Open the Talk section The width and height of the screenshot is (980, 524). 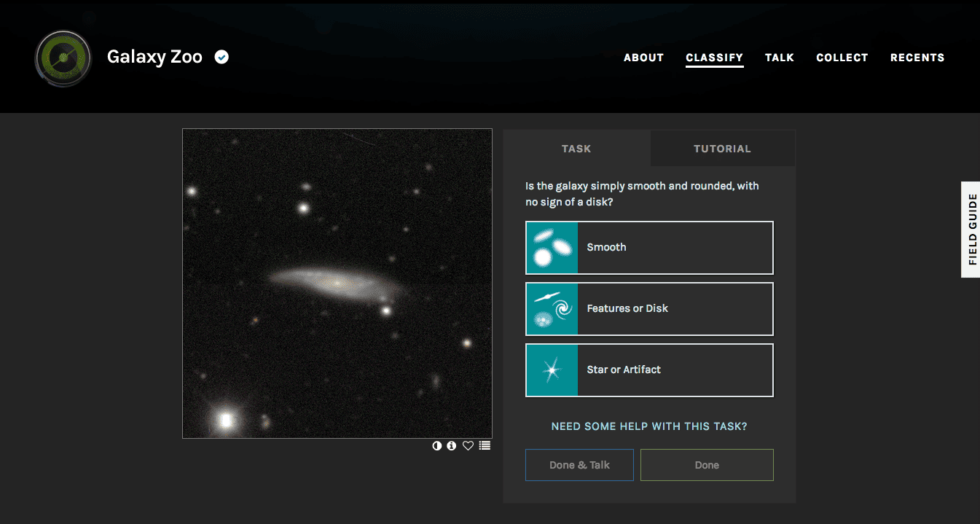point(780,58)
